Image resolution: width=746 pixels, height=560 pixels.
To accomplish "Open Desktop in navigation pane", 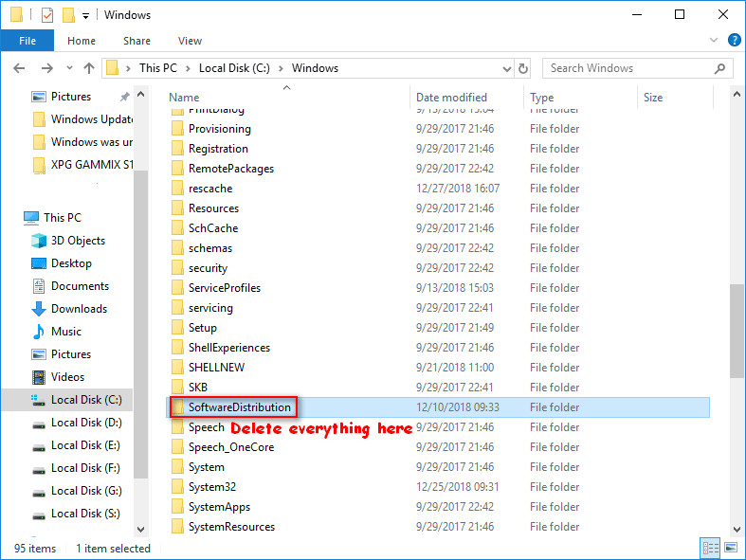I will 71,263.
